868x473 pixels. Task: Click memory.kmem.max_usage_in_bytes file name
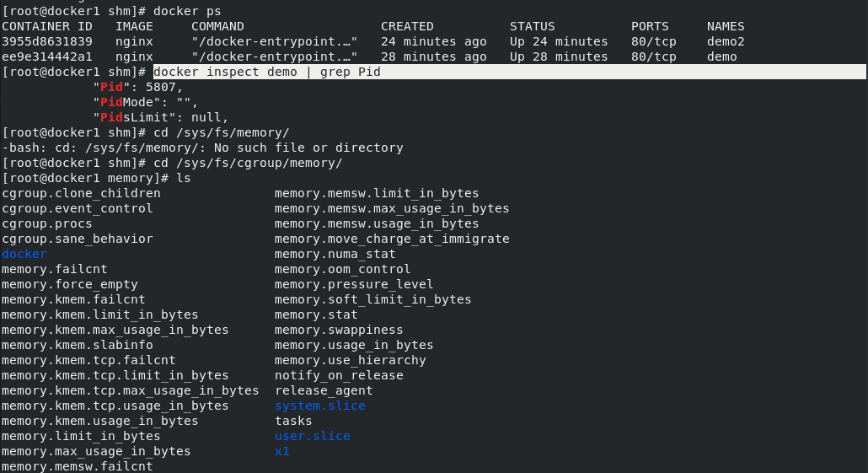click(x=115, y=330)
